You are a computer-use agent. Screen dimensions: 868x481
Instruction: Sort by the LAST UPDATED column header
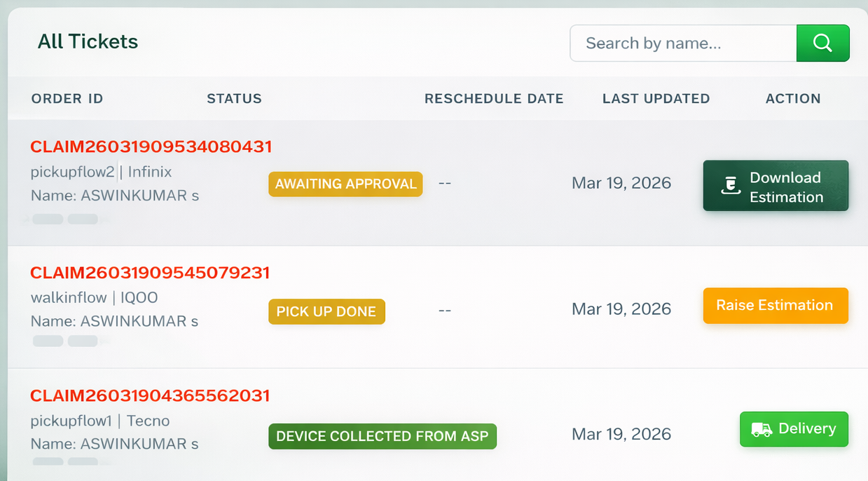pyautogui.click(x=656, y=99)
